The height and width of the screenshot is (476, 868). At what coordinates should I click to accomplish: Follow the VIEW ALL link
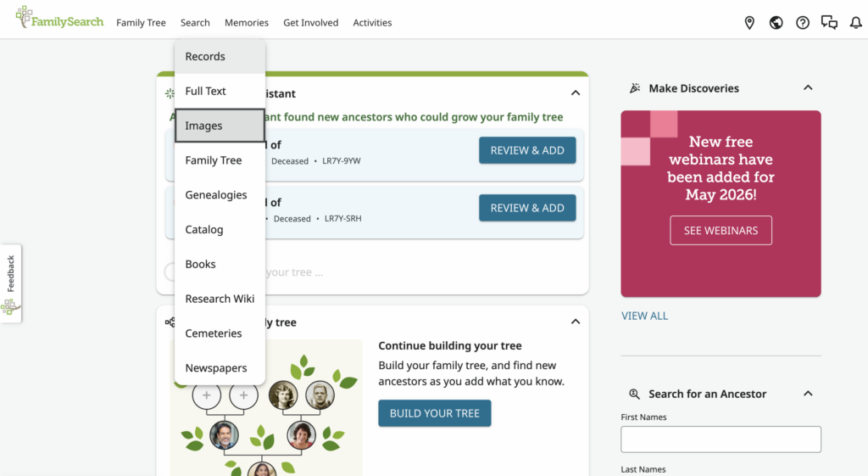click(x=644, y=316)
